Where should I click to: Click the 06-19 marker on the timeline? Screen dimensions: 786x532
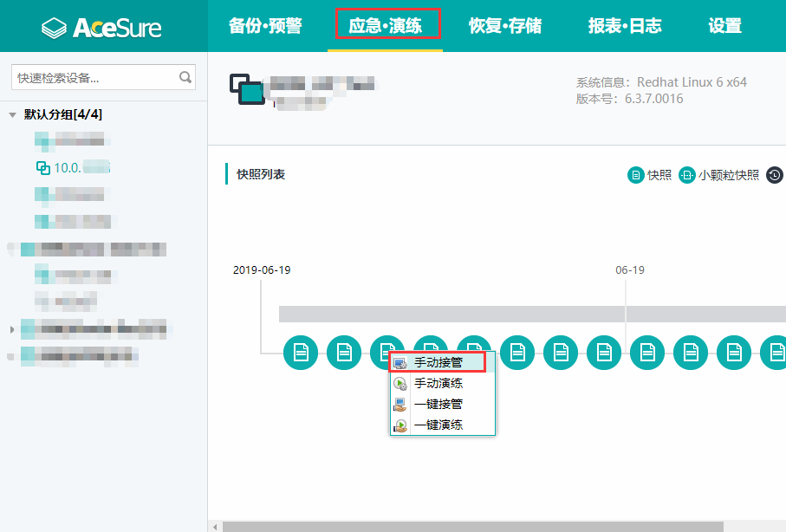tap(629, 269)
